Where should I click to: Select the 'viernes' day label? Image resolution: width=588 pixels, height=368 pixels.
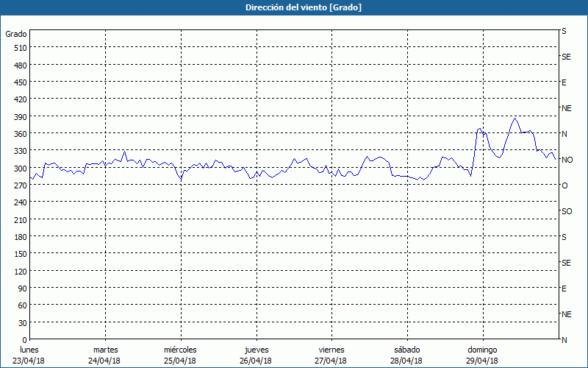(x=331, y=350)
